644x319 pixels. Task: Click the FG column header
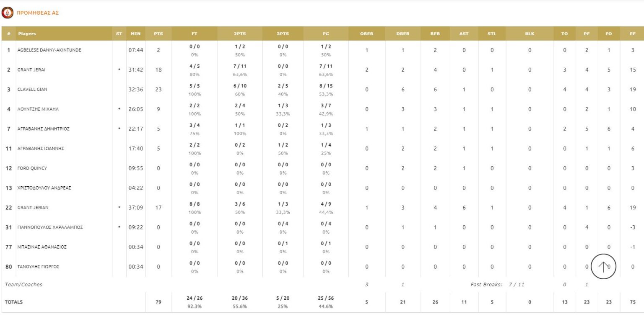[326, 34]
